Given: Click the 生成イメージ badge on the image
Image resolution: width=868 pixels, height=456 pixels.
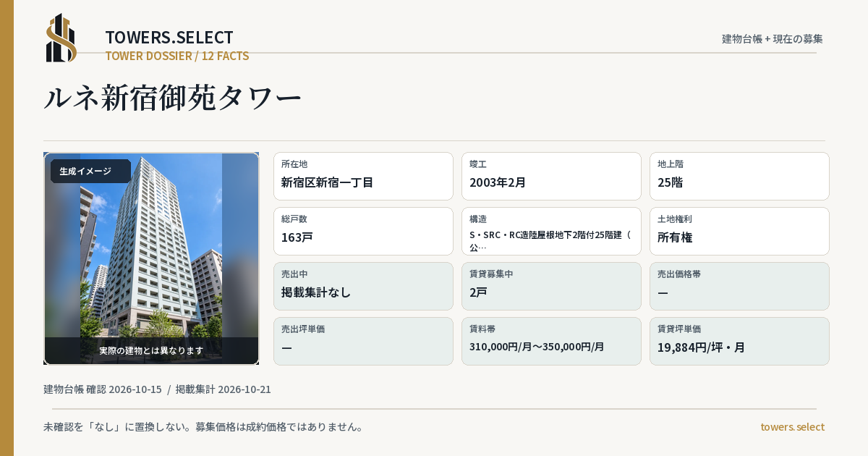Looking at the screenshot, I should [90, 172].
